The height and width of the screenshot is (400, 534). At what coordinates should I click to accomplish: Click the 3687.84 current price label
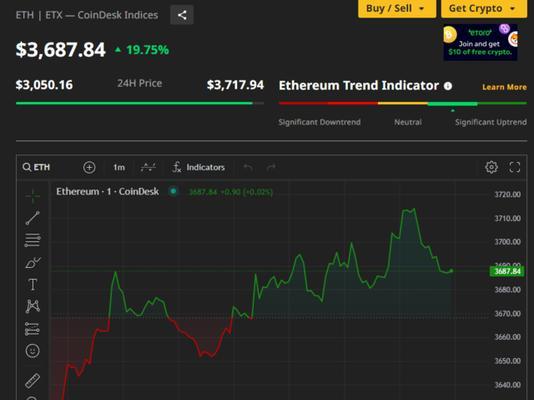[x=507, y=271]
